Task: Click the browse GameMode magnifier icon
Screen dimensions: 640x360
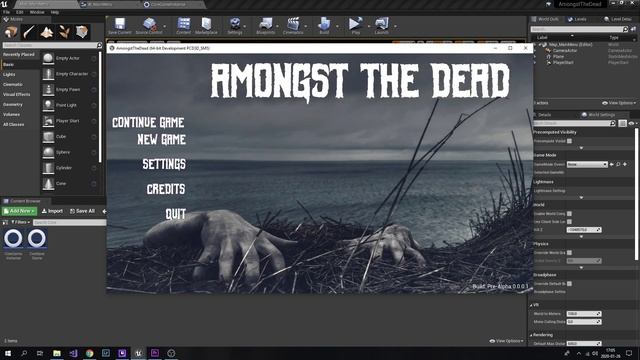Action: pos(618,164)
